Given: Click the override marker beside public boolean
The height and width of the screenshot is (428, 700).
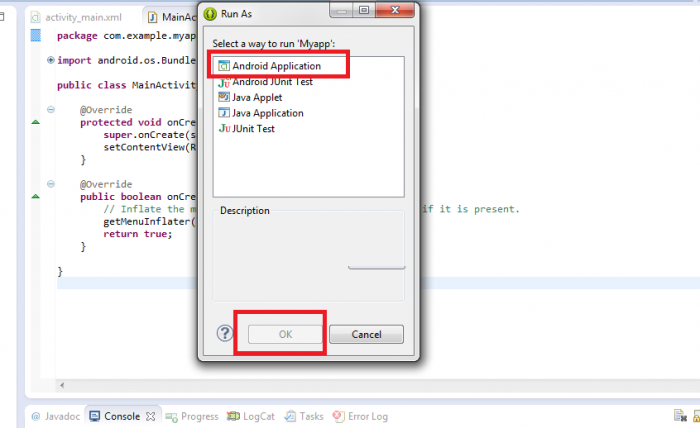Looking at the screenshot, I should pyautogui.click(x=36, y=196).
